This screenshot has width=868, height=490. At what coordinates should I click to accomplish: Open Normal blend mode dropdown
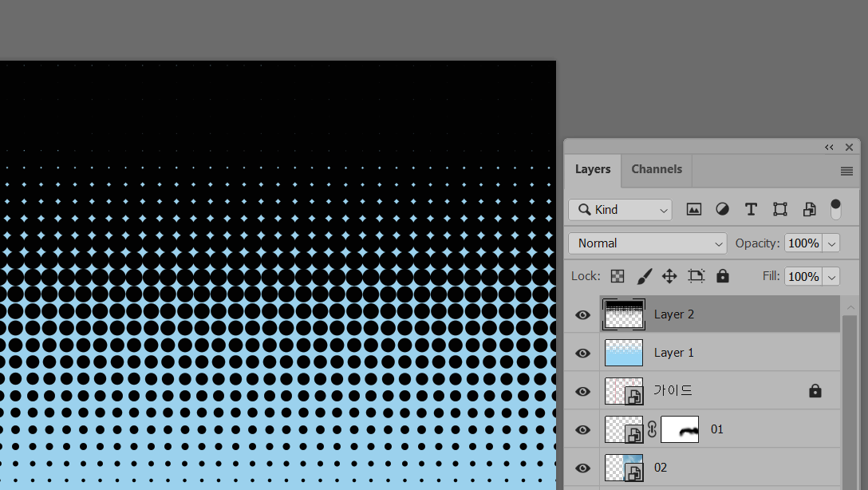(x=648, y=243)
